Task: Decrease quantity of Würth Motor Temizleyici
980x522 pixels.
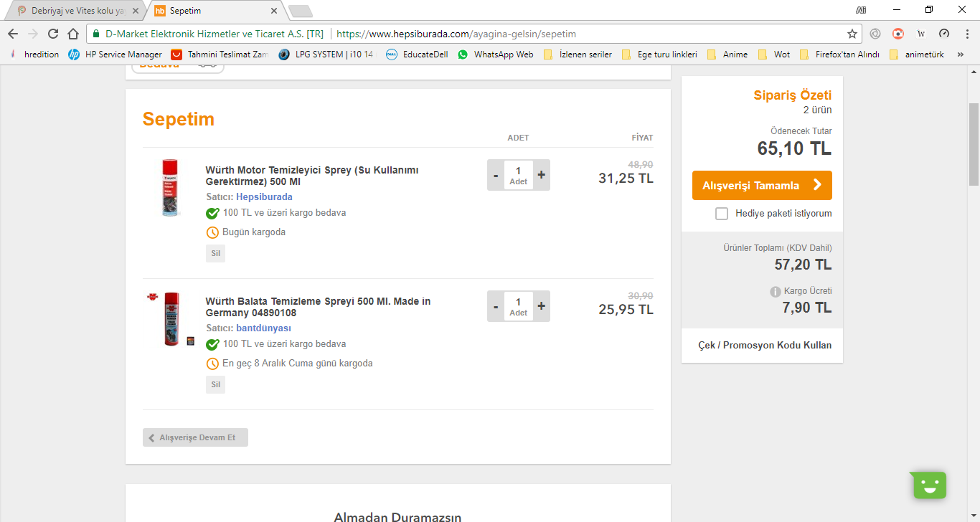Action: pos(496,175)
